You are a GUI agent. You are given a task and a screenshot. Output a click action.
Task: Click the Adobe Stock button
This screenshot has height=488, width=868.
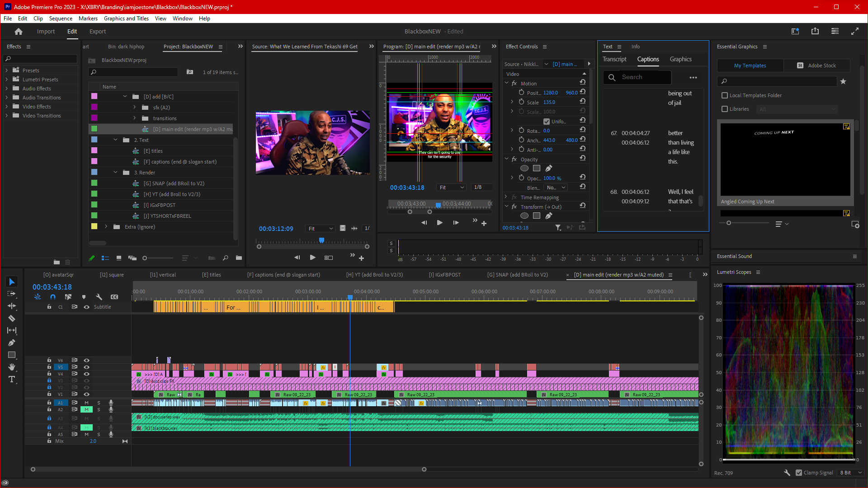816,66
